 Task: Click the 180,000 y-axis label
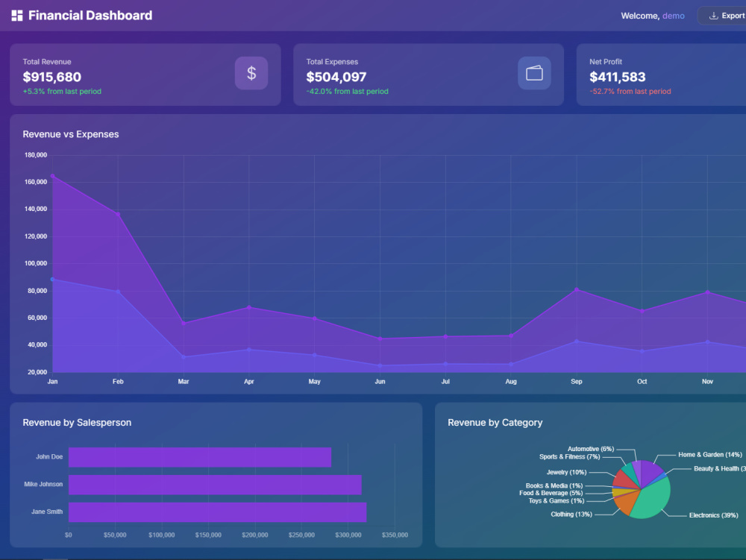pos(36,155)
